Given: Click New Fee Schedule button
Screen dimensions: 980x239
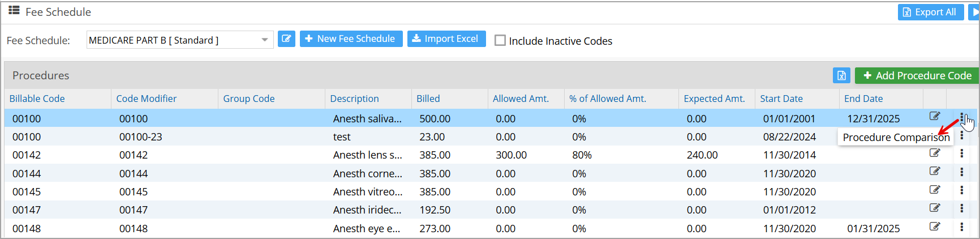Looking at the screenshot, I should [x=351, y=39].
